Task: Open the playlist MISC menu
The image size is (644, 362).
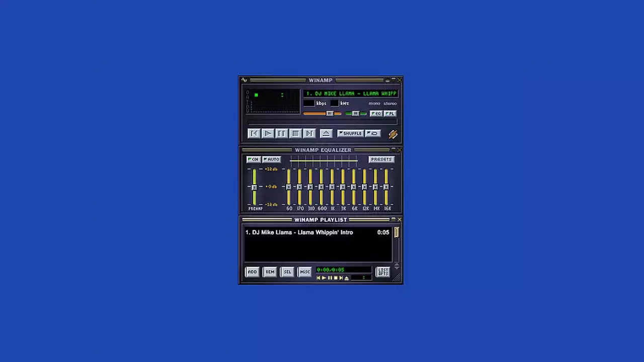Action: point(304,272)
